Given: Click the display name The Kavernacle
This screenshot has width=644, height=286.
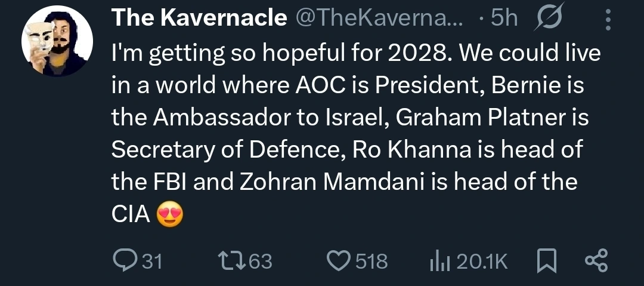Looking at the screenshot, I should (199, 20).
